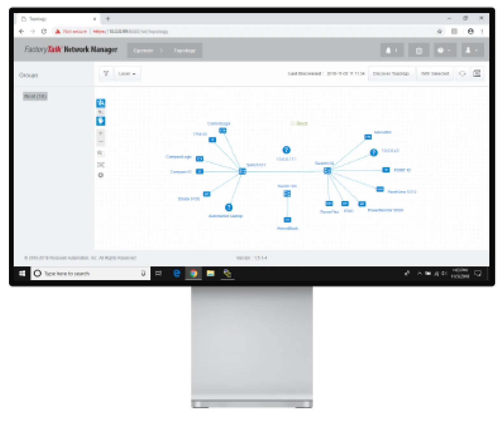Click the zoom-to-selection magnifier icon
This screenshot has width=504, height=421.
coord(101,154)
